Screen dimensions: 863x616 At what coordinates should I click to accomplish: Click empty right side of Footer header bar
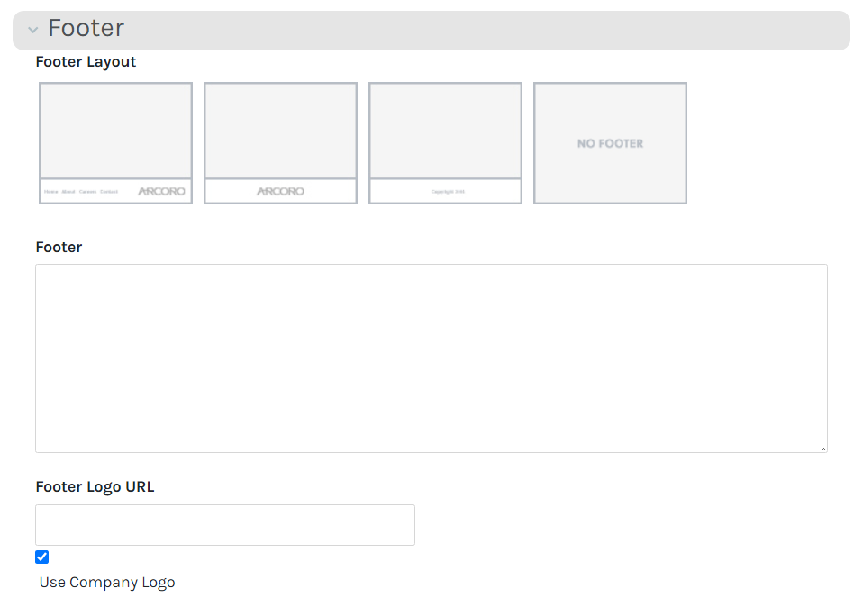[631, 30]
